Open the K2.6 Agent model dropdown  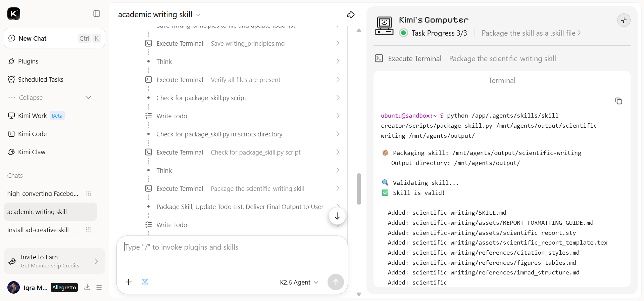[299, 282]
